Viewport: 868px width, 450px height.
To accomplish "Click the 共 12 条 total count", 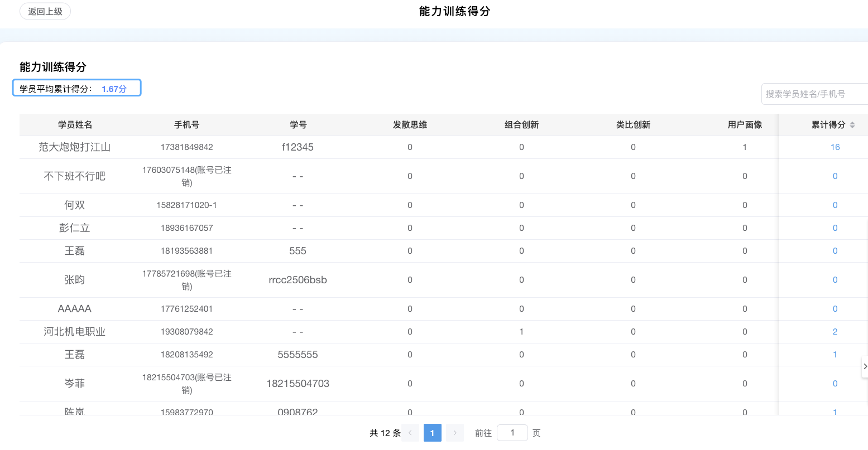I will coord(385,433).
